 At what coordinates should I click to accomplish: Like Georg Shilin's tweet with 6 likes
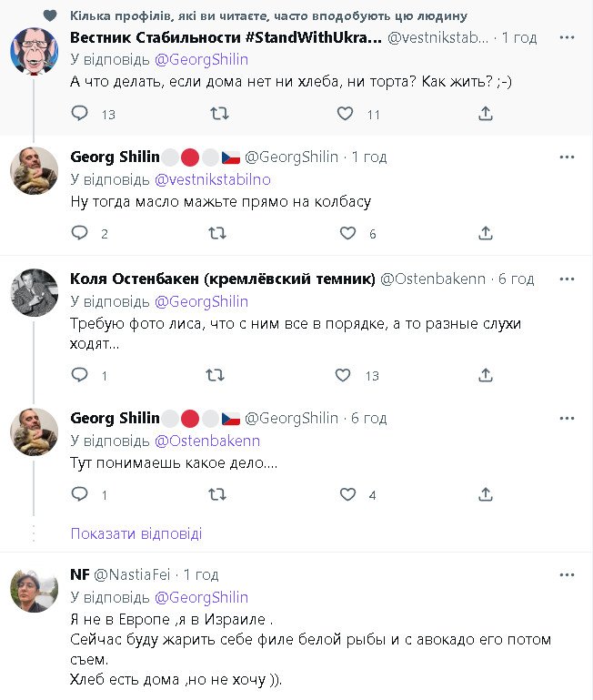coord(347,234)
